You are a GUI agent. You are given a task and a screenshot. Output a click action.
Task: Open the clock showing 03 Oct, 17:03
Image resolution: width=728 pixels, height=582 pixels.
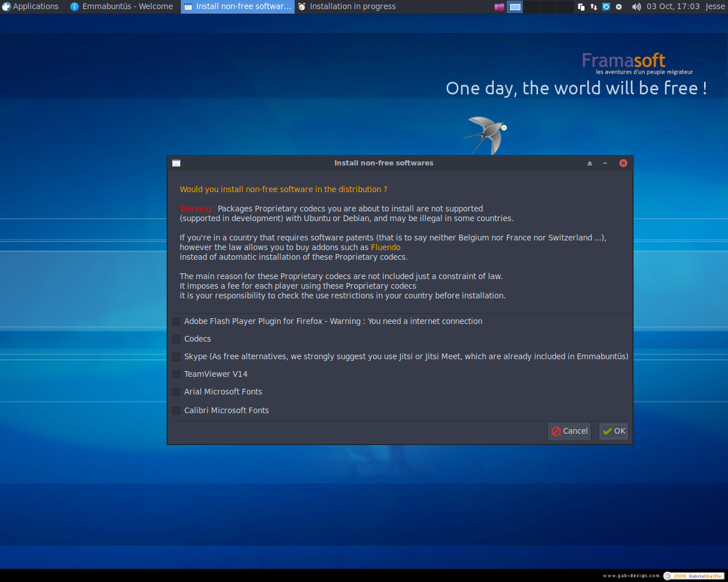point(673,7)
